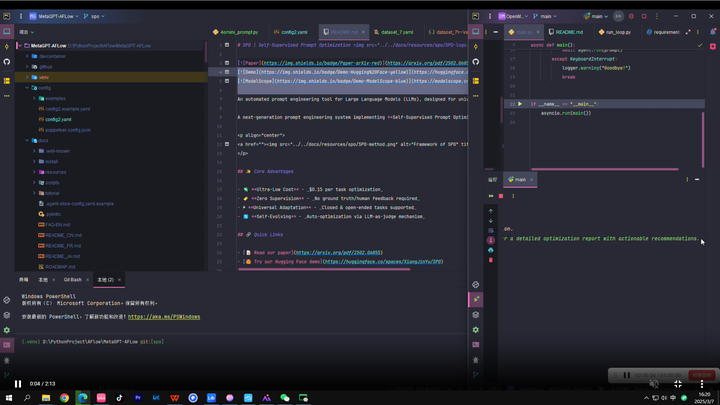Open the GitHub tool window icon
Image resolution: width=720 pixels, height=405 pixels.
(x=7, y=61)
